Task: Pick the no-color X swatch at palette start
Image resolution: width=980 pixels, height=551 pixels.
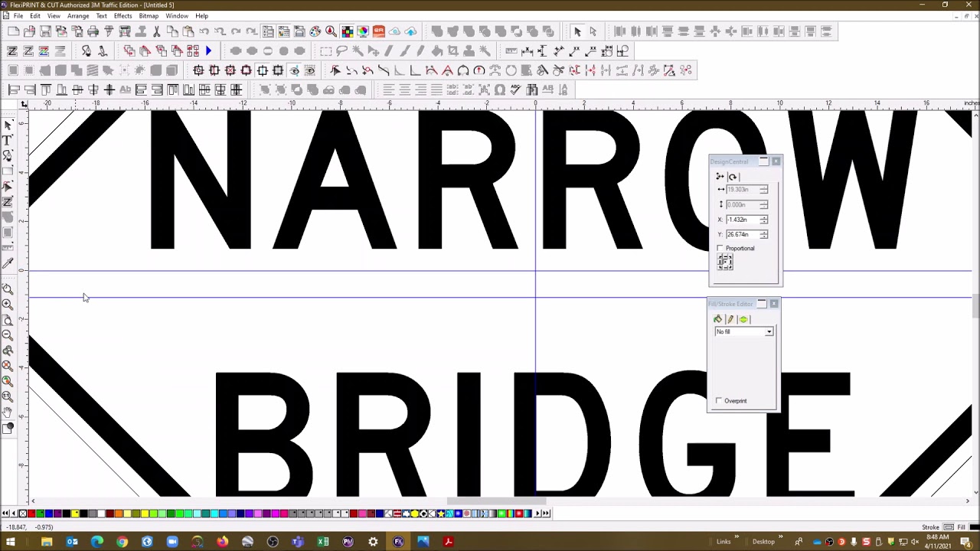Action: pos(23,514)
